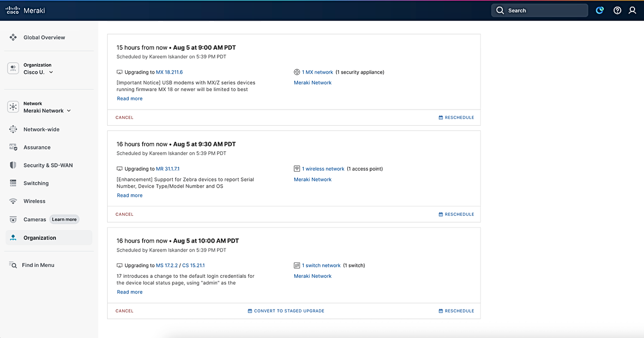Viewport: 644px width, 338px height.
Task: Select the Cameras icon
Action: click(x=13, y=219)
